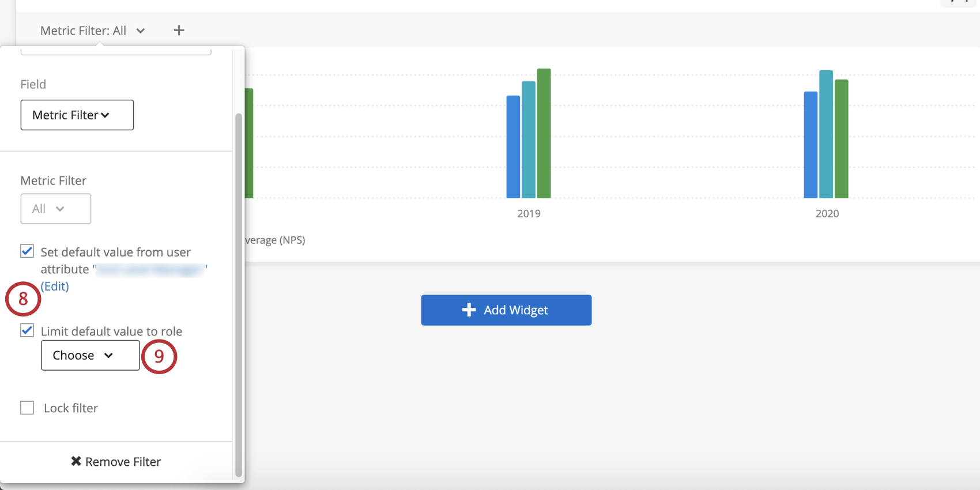Screen dimensions: 980x490
Task: Open the Metric Filter All dropdown
Action: point(56,209)
